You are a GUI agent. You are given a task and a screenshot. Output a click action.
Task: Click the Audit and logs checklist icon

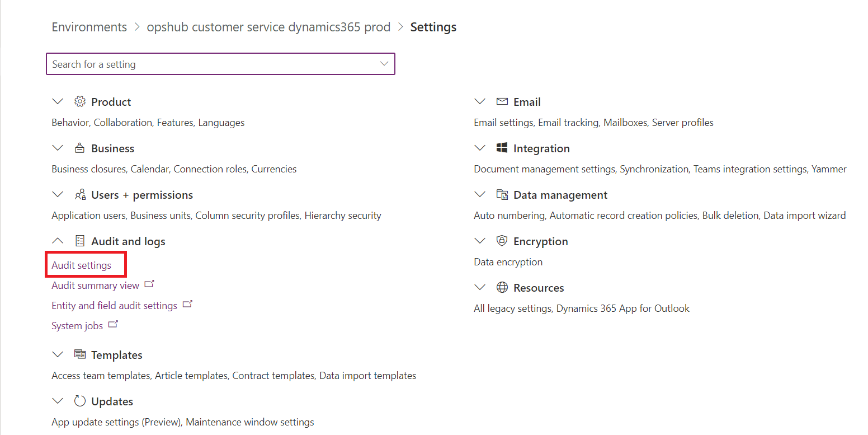[80, 241]
